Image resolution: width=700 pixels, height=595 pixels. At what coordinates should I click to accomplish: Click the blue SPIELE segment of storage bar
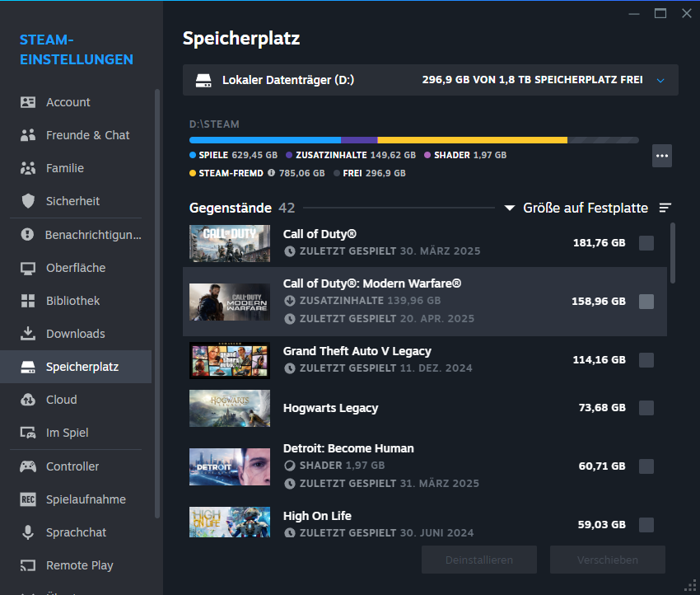click(265, 140)
